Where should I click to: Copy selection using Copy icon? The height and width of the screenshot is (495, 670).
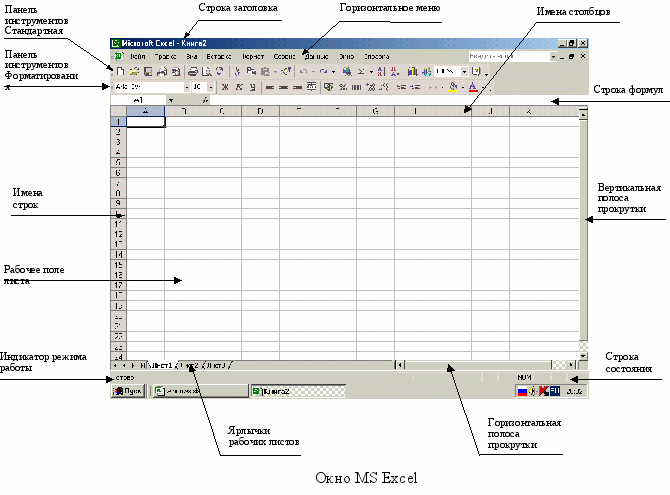pyautogui.click(x=251, y=71)
